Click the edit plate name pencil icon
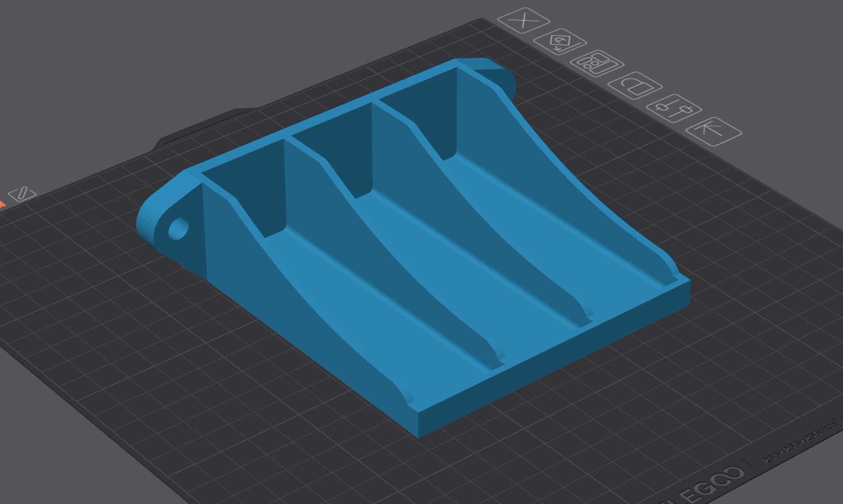 22,194
